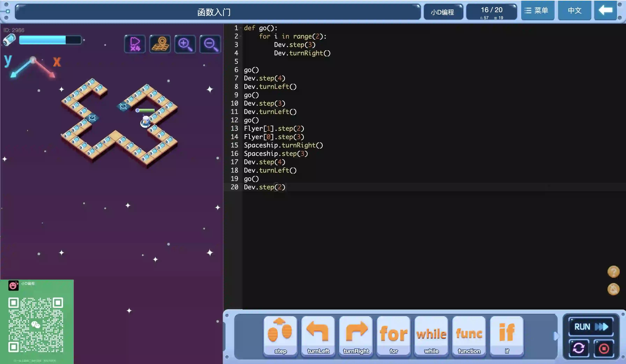Zoom in on the game map

(185, 44)
